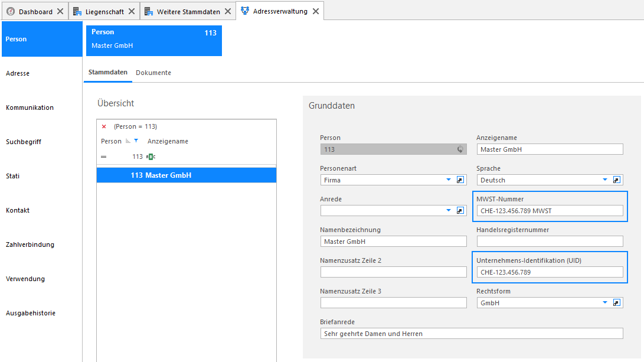Click the equals filter operator icon
This screenshot has height=362, width=644.
(103, 156)
